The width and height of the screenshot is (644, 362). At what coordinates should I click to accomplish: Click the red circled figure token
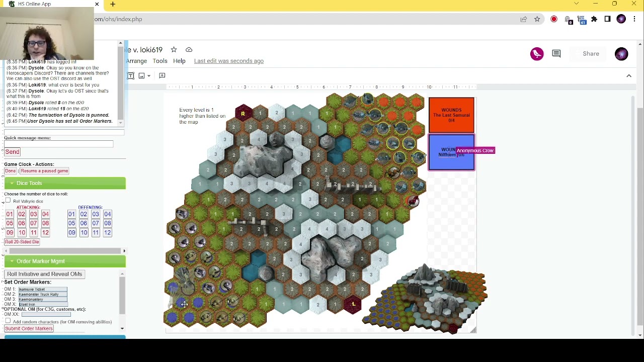pos(413,202)
